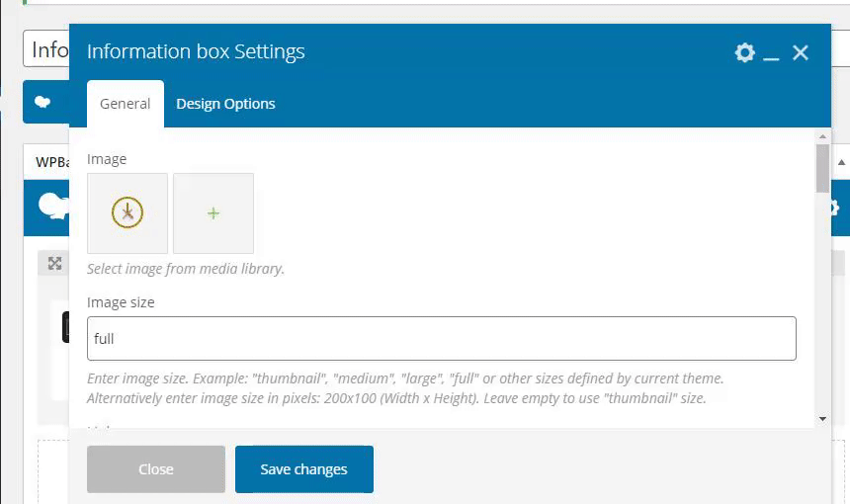Select the chosen image thumbnail

(127, 213)
